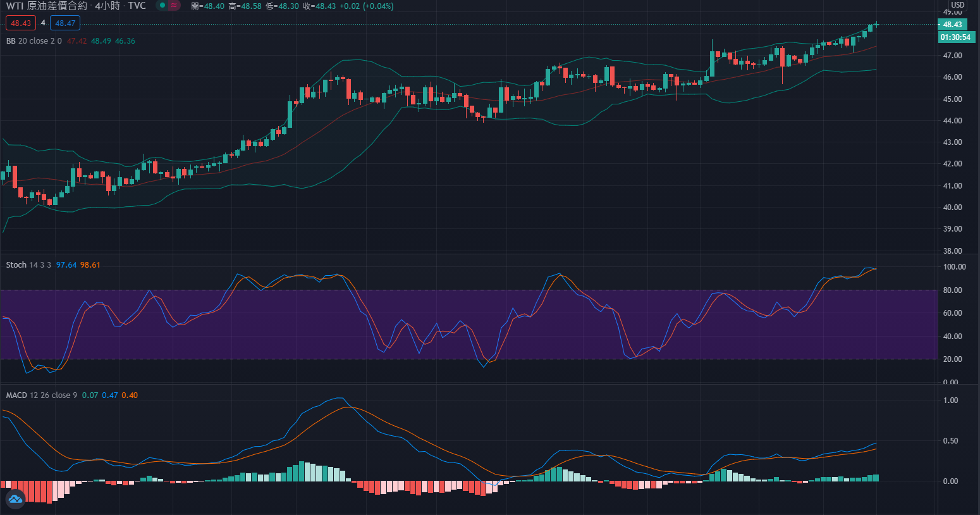This screenshot has height=515, width=980.
Task: Click the 01:30:54 countdown label
Action: [x=955, y=37]
